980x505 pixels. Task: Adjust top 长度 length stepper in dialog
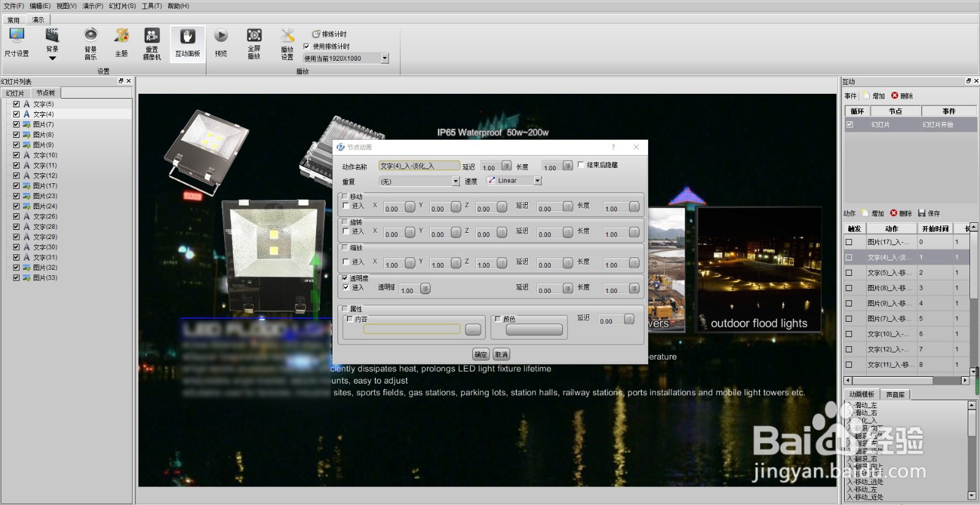(567, 166)
